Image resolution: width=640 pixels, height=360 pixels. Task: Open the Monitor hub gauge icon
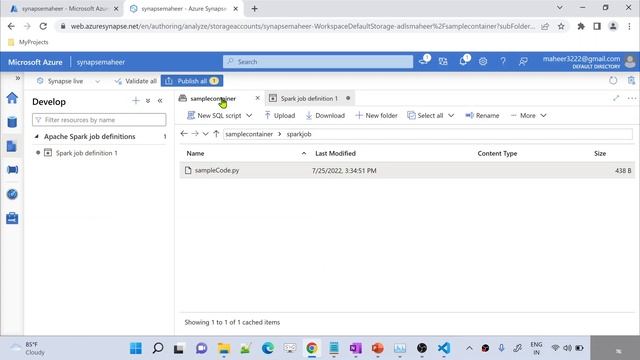(x=12, y=194)
